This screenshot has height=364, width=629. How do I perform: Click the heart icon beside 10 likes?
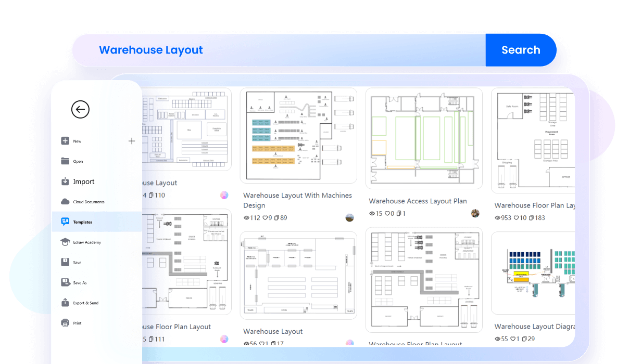(x=517, y=218)
